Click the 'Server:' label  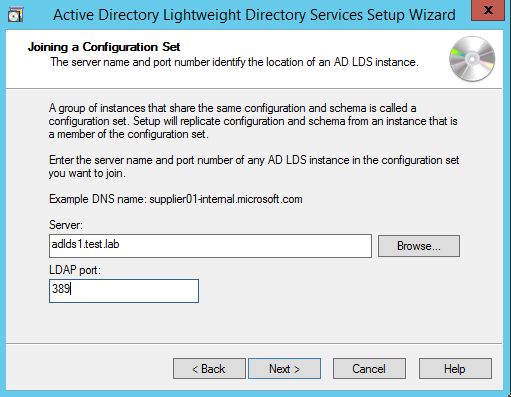(x=66, y=225)
